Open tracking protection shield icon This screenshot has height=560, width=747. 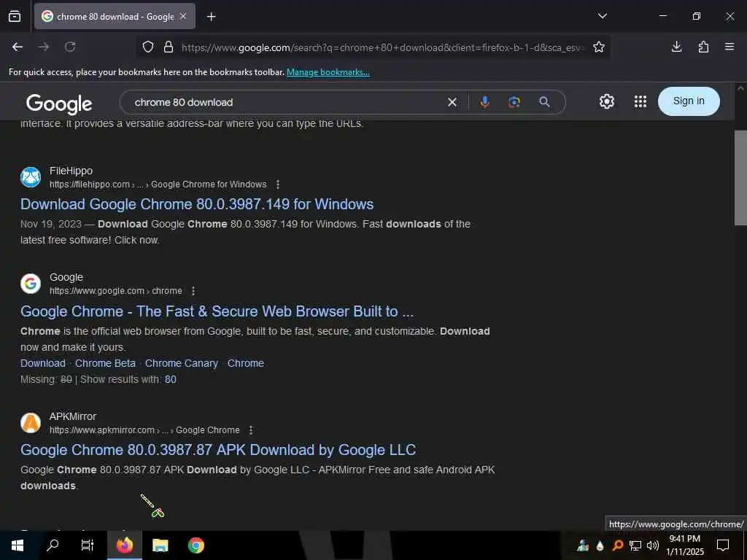tap(148, 47)
